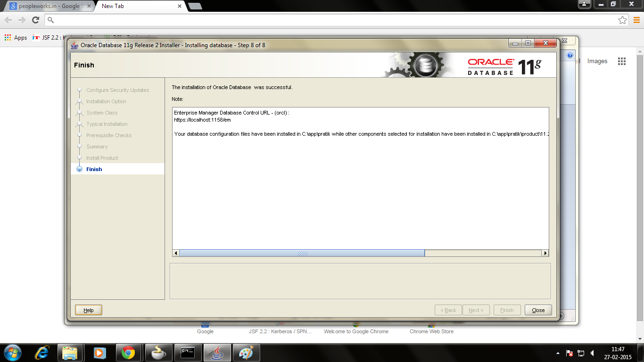Bookmark this page with the star icon

[x=622, y=20]
